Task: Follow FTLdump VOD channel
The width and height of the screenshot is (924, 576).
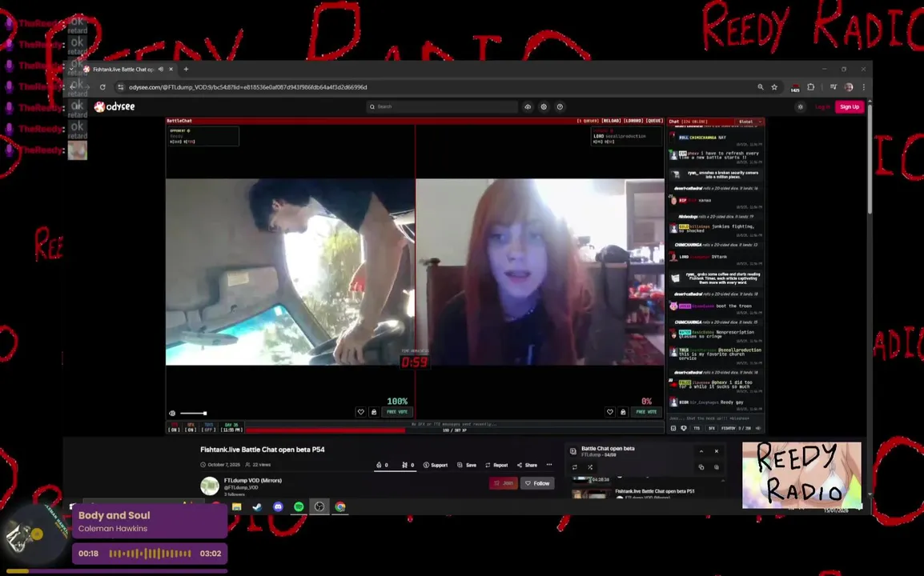Action: (537, 483)
